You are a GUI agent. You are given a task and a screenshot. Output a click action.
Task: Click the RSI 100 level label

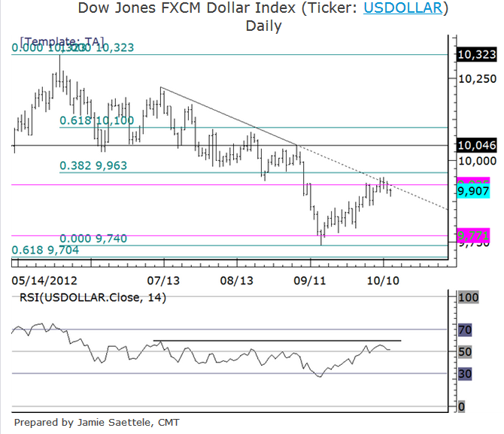click(x=469, y=297)
